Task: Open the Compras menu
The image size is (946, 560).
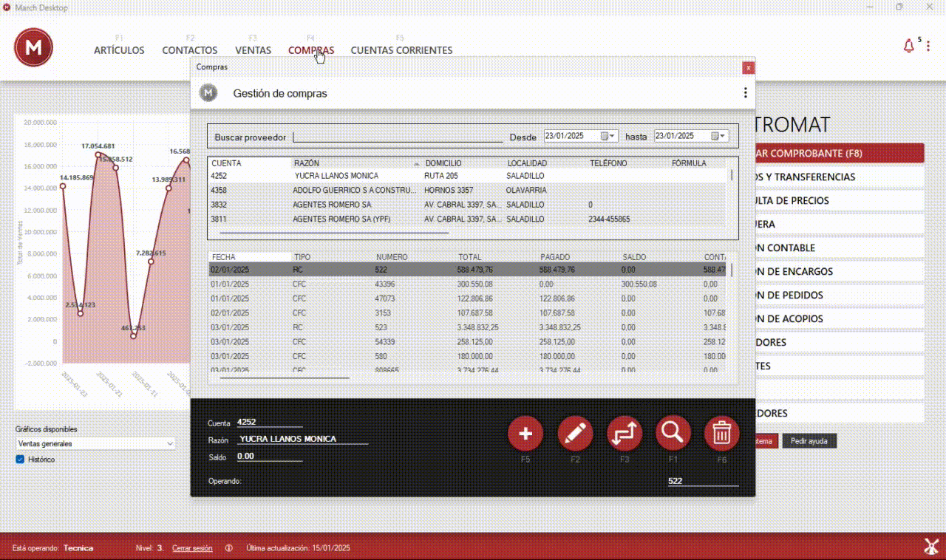Action: point(311,50)
